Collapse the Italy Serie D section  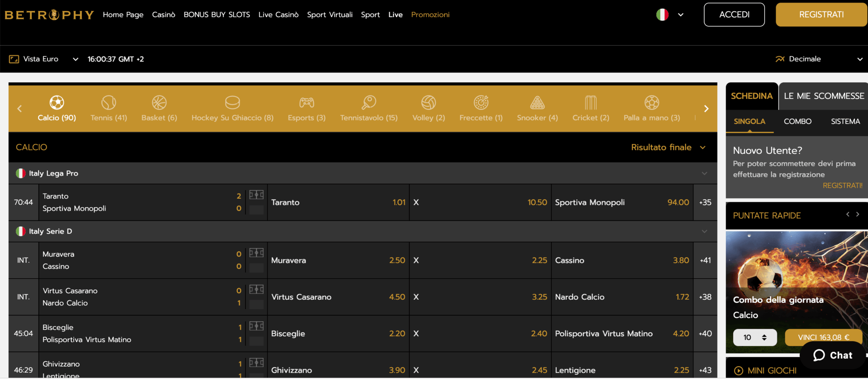tap(704, 231)
